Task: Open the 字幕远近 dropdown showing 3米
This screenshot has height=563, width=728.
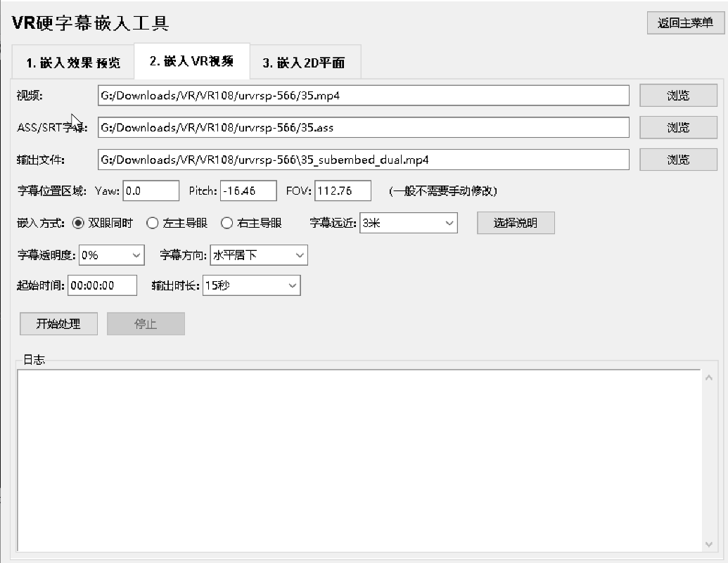Action: click(x=409, y=224)
